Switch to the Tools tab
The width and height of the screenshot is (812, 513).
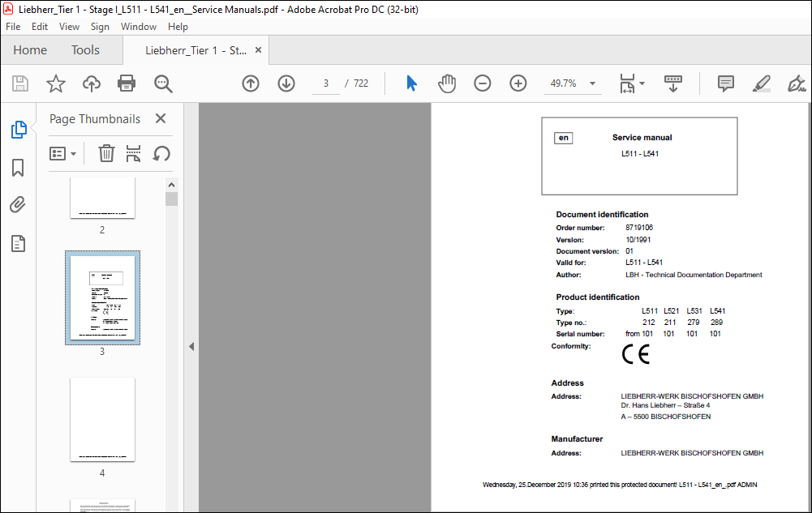tap(85, 50)
